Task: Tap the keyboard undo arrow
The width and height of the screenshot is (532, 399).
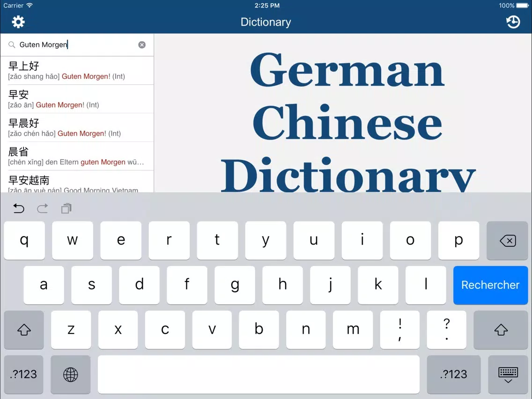Action: coord(19,208)
